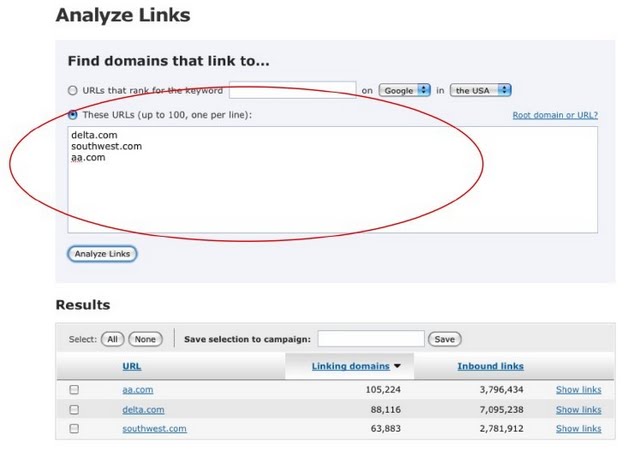Click the Analyze Links page heading
The height and width of the screenshot is (459, 640).
tap(123, 16)
